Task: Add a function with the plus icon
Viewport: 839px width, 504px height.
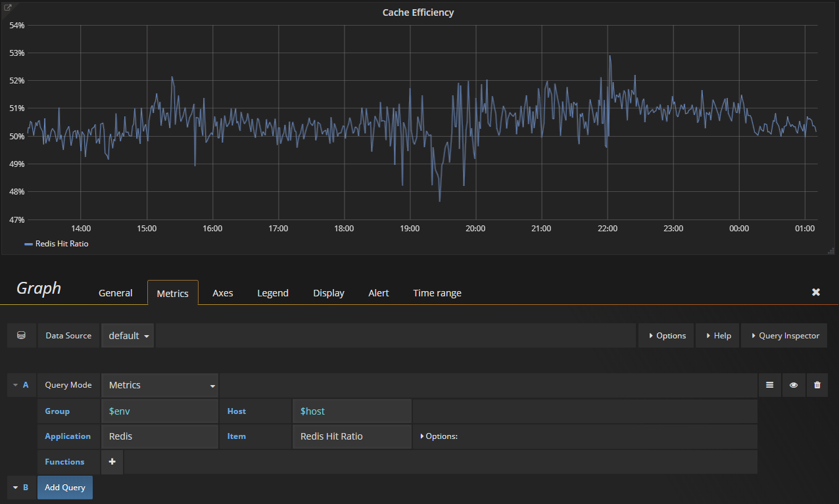Action: pyautogui.click(x=112, y=462)
